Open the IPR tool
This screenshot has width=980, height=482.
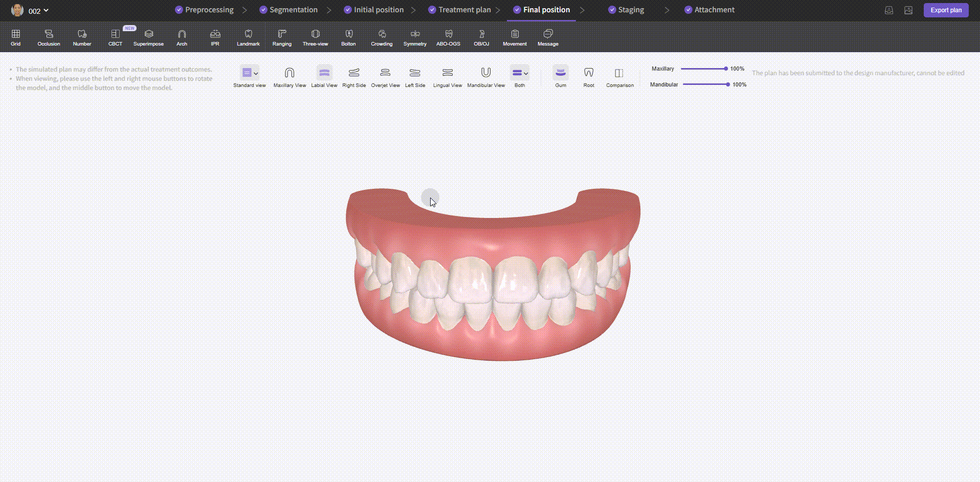pyautogui.click(x=215, y=37)
